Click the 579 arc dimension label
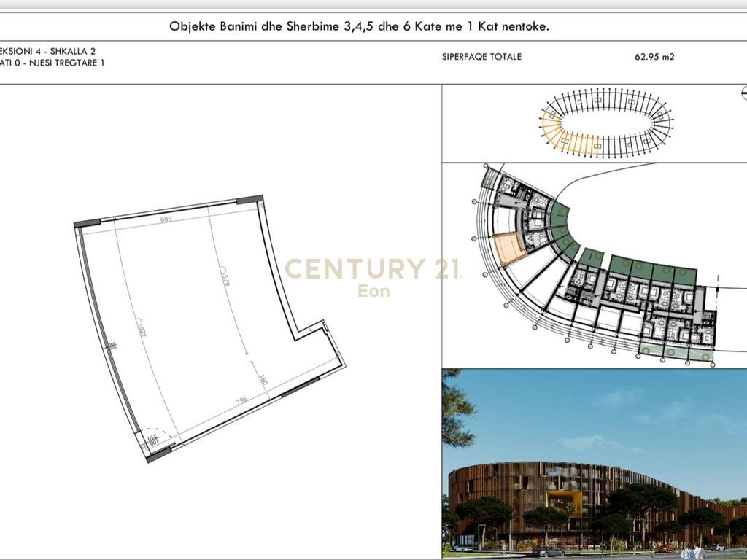This screenshot has height=560, width=747. (x=225, y=276)
